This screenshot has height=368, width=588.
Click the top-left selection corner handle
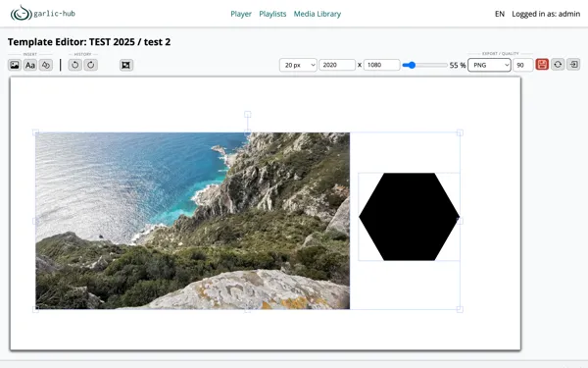click(35, 132)
